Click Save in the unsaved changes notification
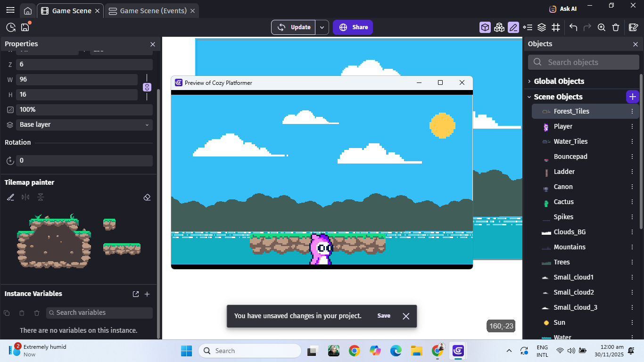 pos(384,316)
